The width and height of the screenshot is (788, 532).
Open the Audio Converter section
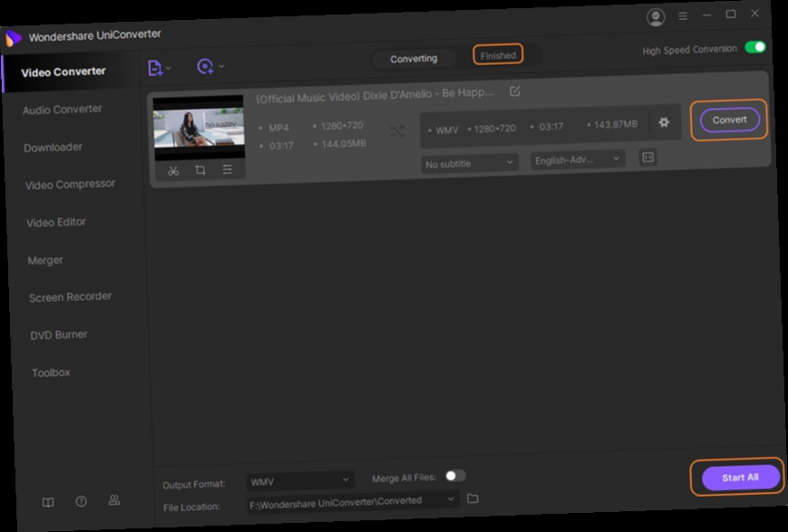point(63,109)
